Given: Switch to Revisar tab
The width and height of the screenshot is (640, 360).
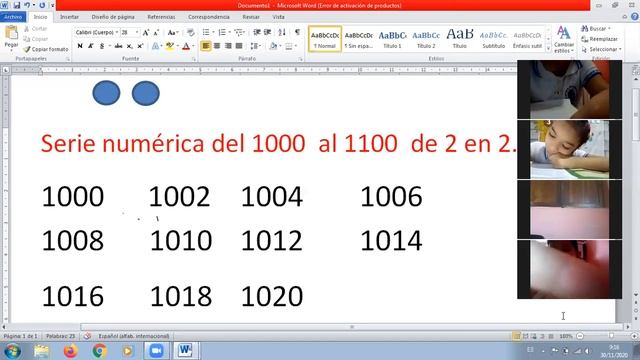Looking at the screenshot, I should tap(251, 17).
